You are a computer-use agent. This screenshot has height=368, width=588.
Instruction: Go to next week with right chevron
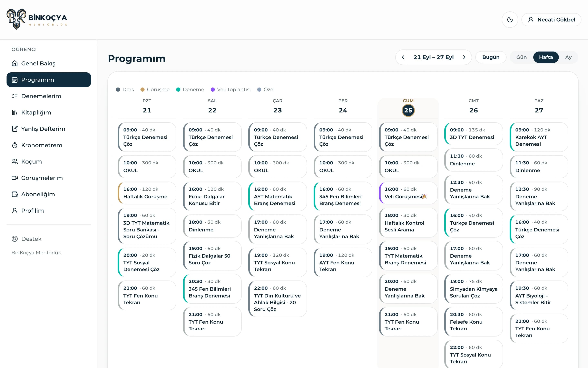click(x=464, y=57)
